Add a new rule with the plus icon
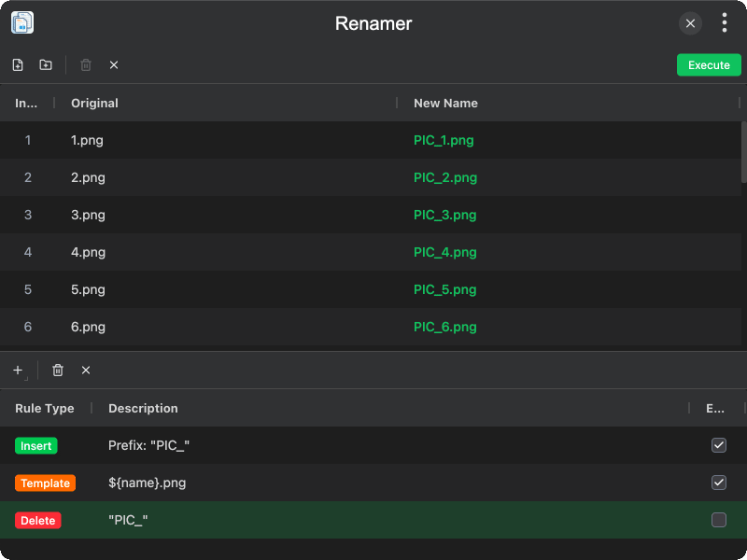The width and height of the screenshot is (747, 560). click(17, 370)
